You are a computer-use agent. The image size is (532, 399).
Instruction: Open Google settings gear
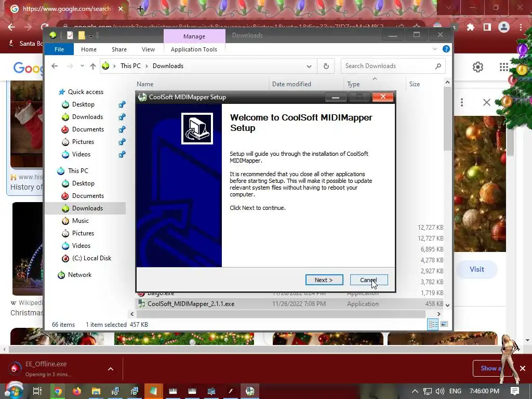[478, 67]
